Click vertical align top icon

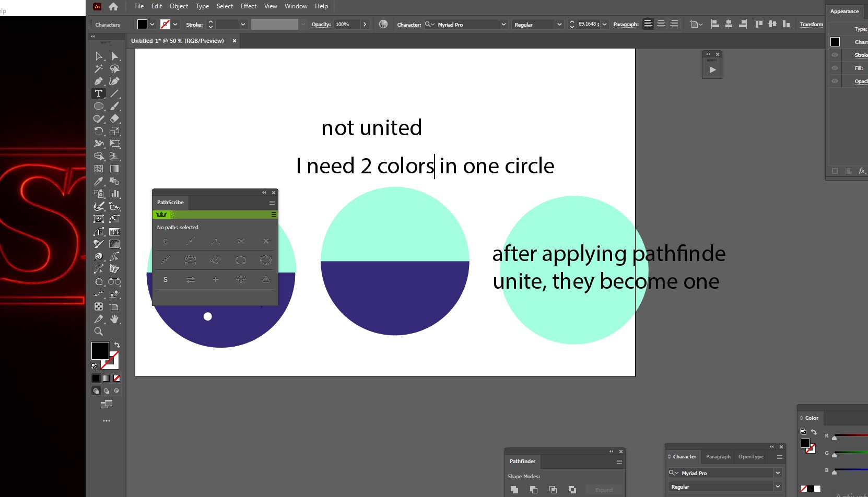[759, 24]
